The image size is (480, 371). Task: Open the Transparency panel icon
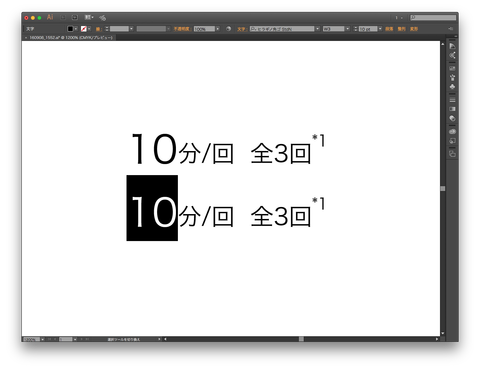(452, 118)
